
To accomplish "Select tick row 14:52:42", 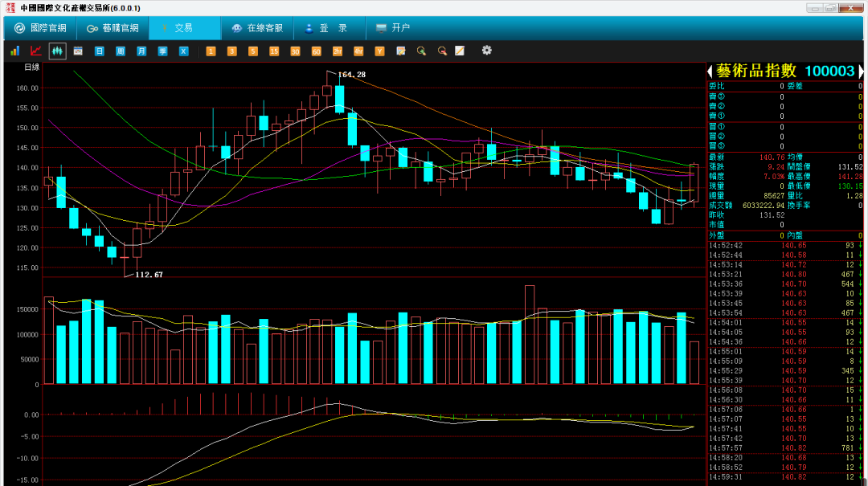I will pyautogui.click(x=785, y=246).
